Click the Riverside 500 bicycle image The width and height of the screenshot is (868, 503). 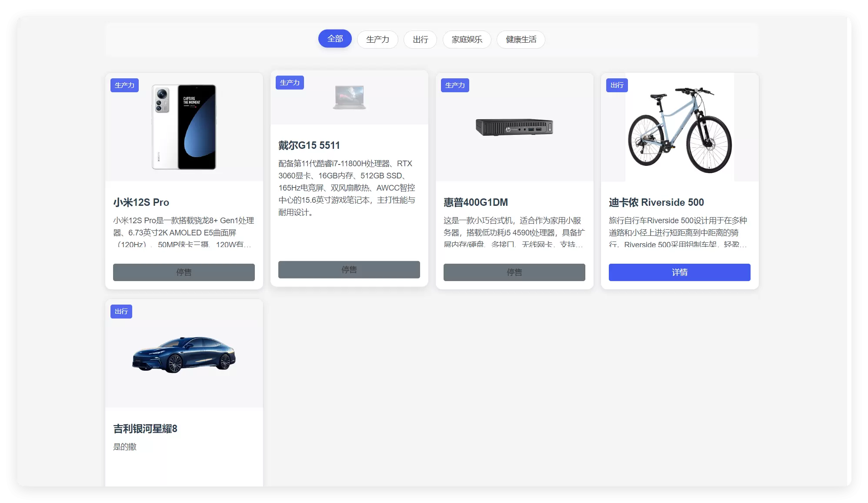point(680,127)
